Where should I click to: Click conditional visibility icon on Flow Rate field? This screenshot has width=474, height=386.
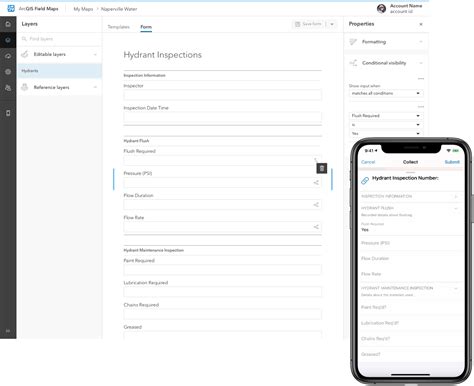point(316,227)
